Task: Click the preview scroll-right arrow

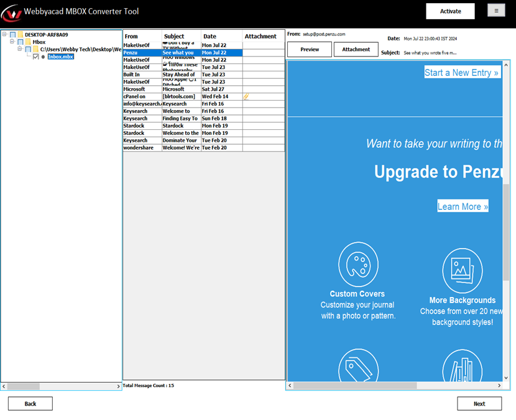Action: (x=500, y=385)
